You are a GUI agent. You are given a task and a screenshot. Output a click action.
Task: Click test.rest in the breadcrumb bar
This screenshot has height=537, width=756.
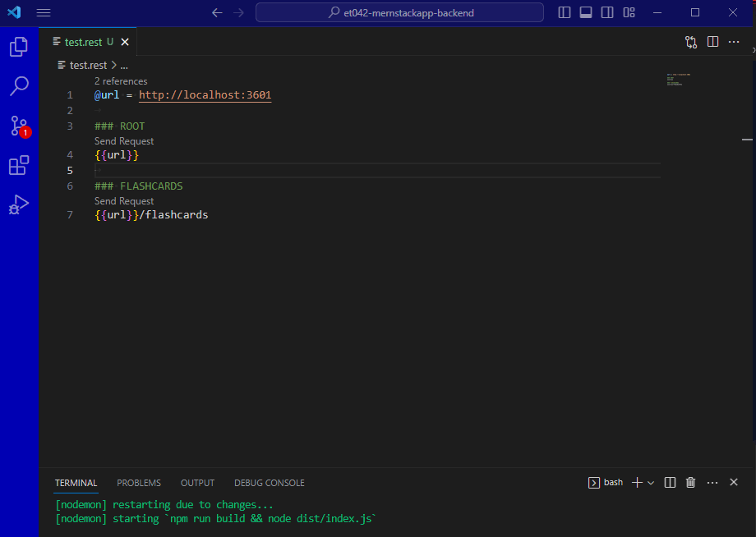88,65
